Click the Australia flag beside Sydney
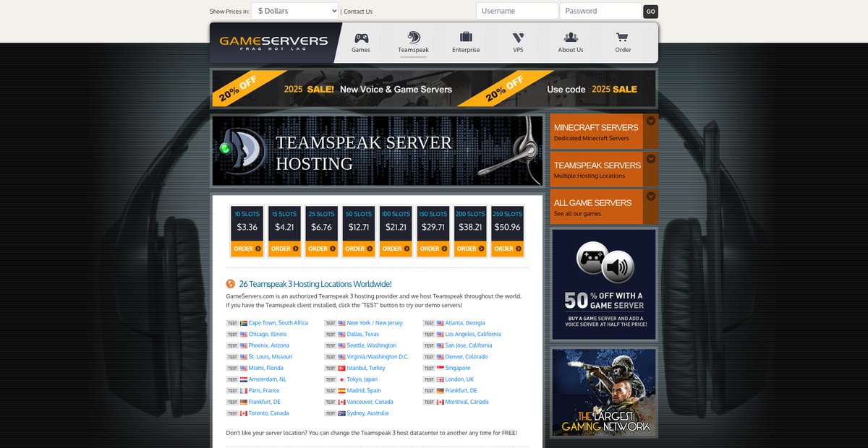 coord(342,413)
